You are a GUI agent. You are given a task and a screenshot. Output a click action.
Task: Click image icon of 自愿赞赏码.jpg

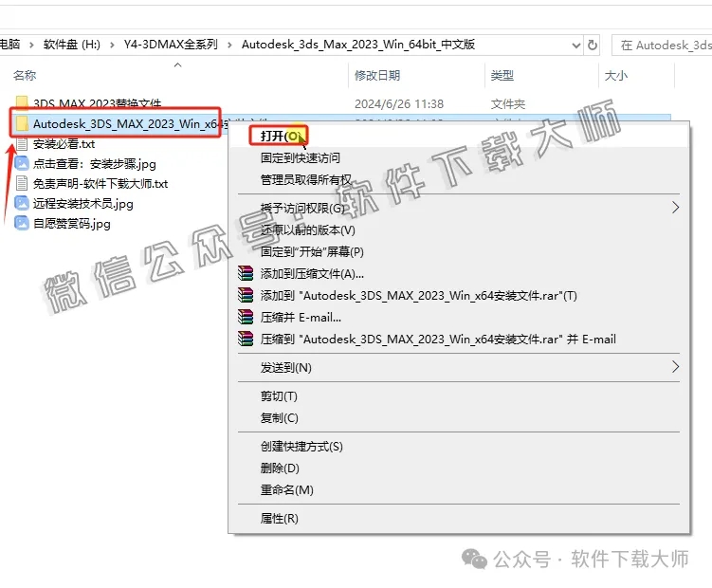[22, 223]
